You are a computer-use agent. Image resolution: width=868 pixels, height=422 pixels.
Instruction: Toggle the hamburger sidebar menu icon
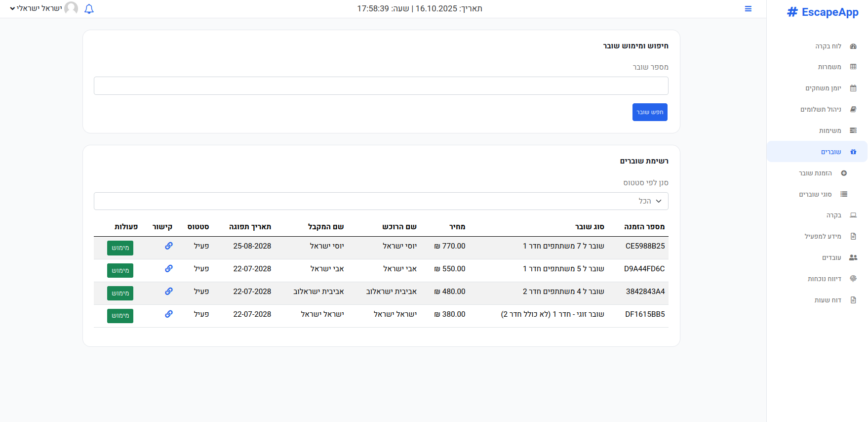748,9
